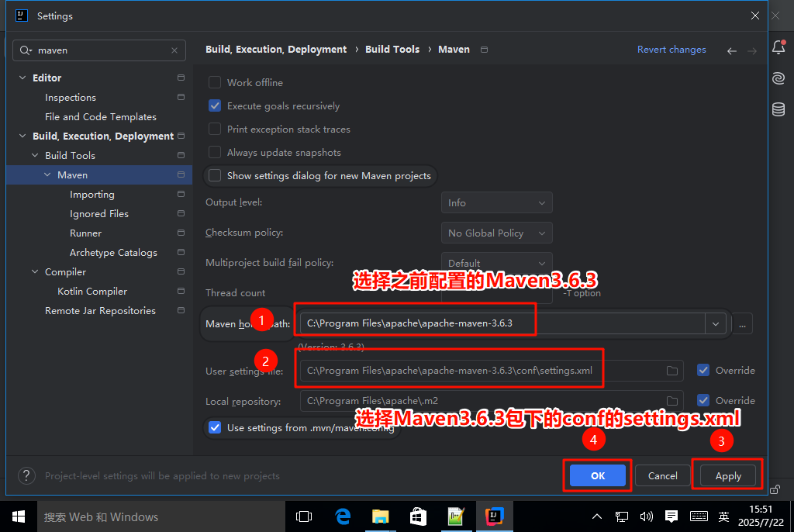The width and height of the screenshot is (794, 532).
Task: Click project-level marker beside Kotlin Compiler
Action: 181,291
